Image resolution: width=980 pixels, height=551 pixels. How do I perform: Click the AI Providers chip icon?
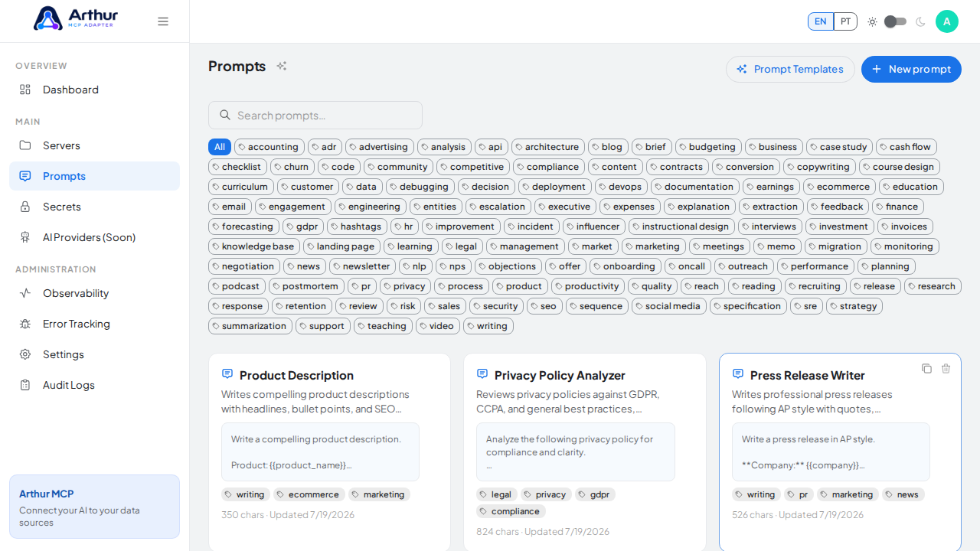pyautogui.click(x=25, y=237)
